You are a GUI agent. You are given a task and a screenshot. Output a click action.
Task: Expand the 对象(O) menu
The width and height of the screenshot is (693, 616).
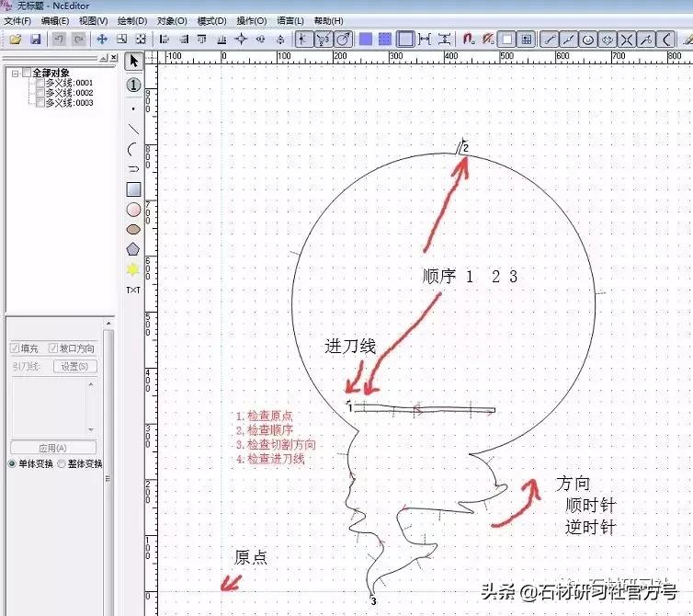(x=172, y=20)
